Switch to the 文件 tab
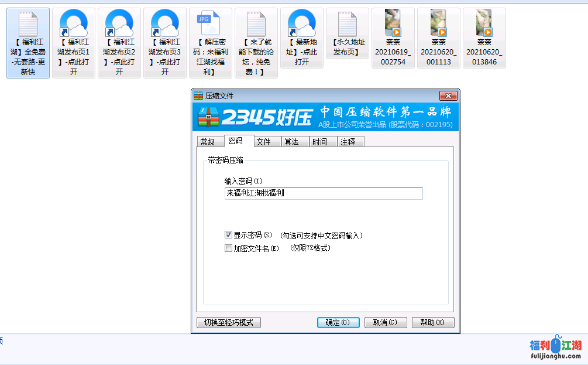This screenshot has width=588, height=365. point(264,142)
